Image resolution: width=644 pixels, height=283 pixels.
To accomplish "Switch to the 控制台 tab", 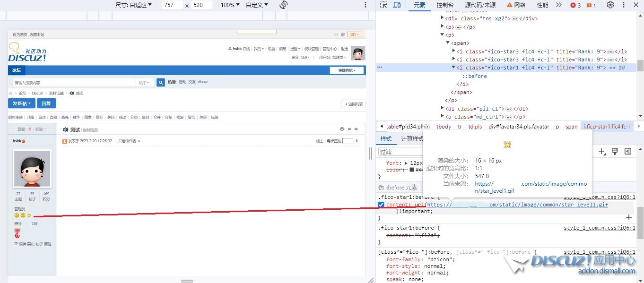I will (445, 5).
